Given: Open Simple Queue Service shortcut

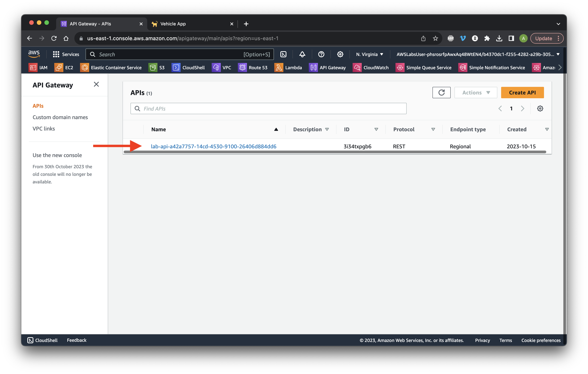Looking at the screenshot, I should 424,68.
